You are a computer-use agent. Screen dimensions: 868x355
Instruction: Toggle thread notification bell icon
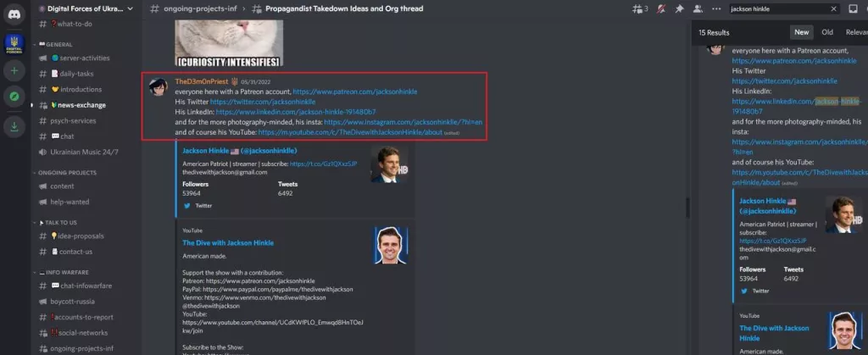(661, 8)
